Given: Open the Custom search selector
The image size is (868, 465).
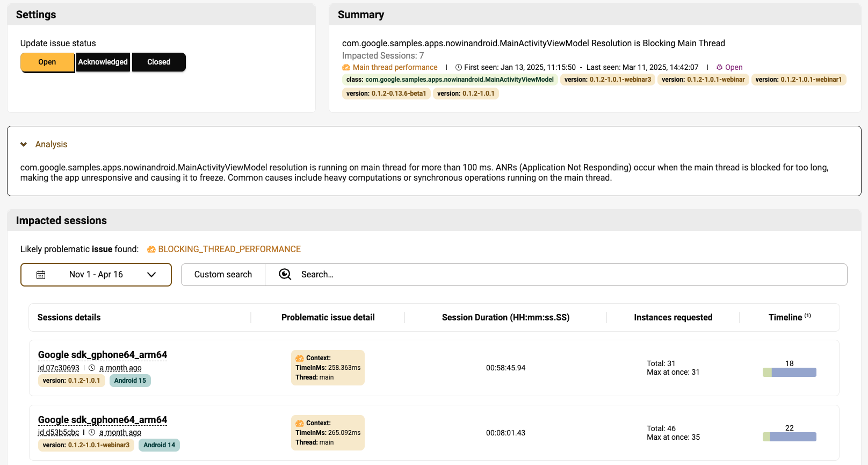Looking at the screenshot, I should (223, 275).
